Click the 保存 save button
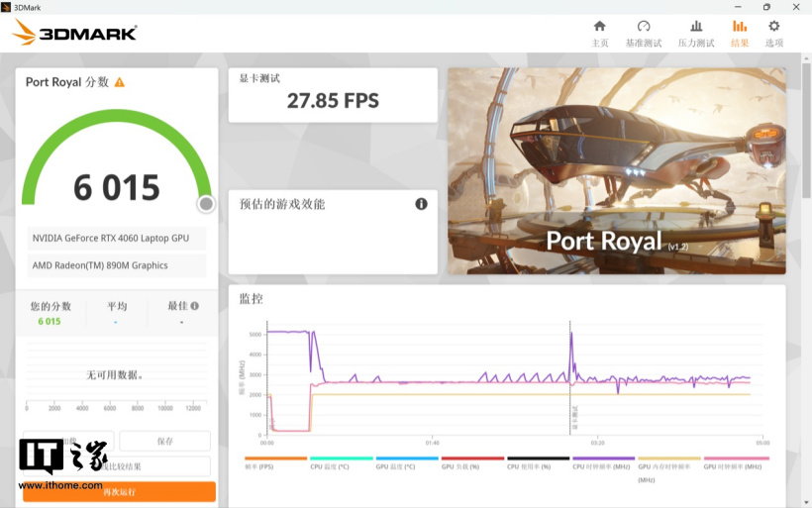Image resolution: width=812 pixels, height=508 pixels. 164,442
